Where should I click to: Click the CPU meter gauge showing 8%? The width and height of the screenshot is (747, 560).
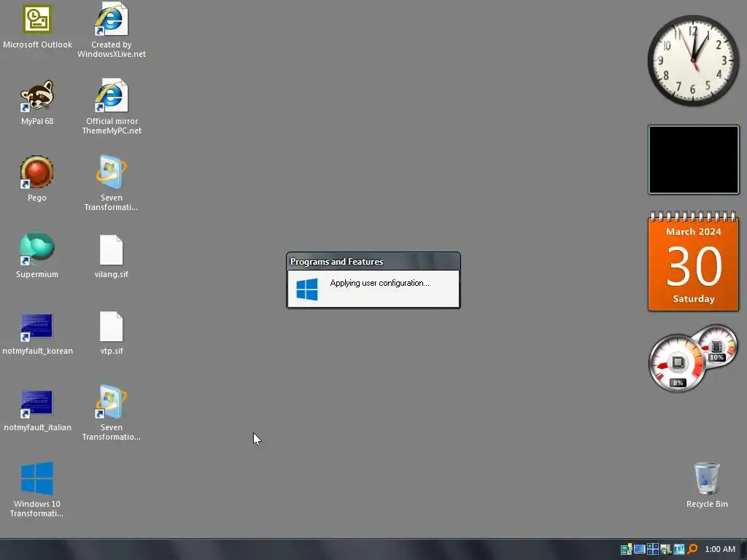pyautogui.click(x=677, y=363)
